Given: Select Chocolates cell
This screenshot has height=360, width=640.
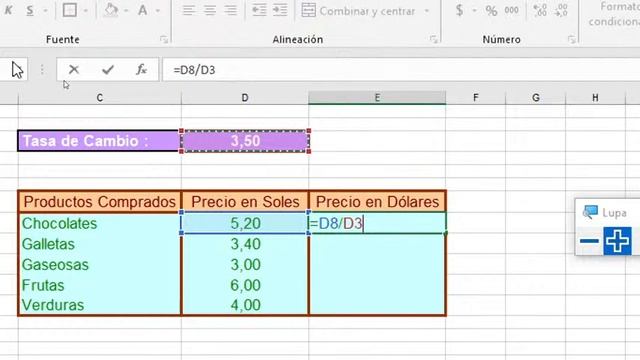Looking at the screenshot, I should tap(100, 223).
